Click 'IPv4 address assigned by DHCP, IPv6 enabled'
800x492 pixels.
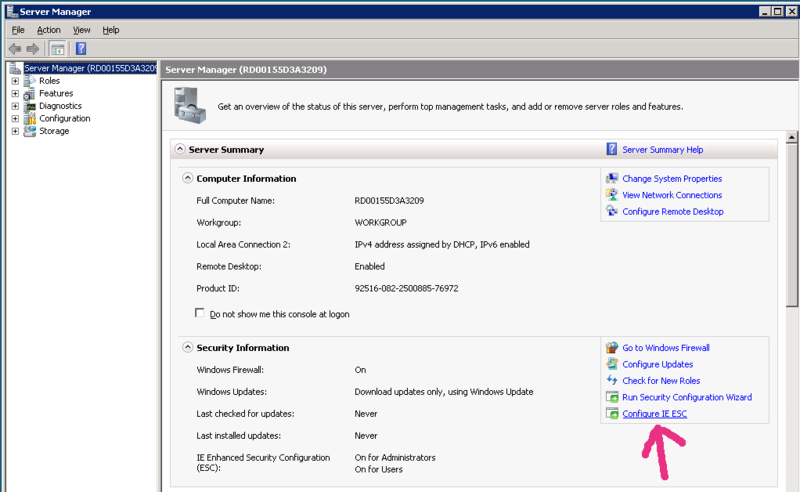pos(442,244)
